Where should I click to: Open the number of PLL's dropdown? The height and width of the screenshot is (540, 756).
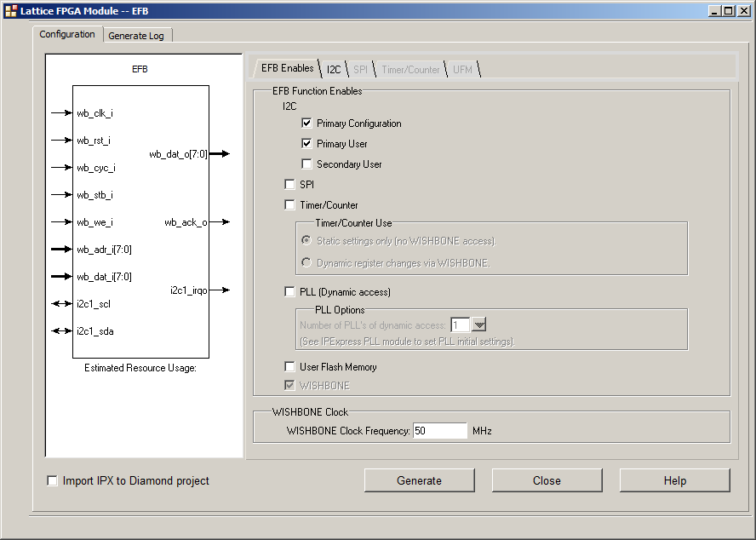tap(478, 325)
